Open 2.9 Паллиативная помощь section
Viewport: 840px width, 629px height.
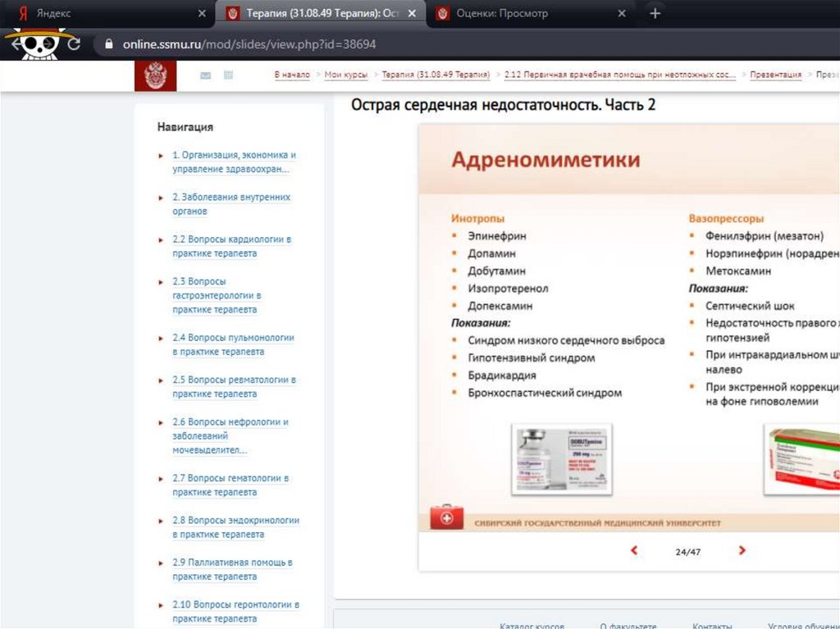tap(232, 569)
